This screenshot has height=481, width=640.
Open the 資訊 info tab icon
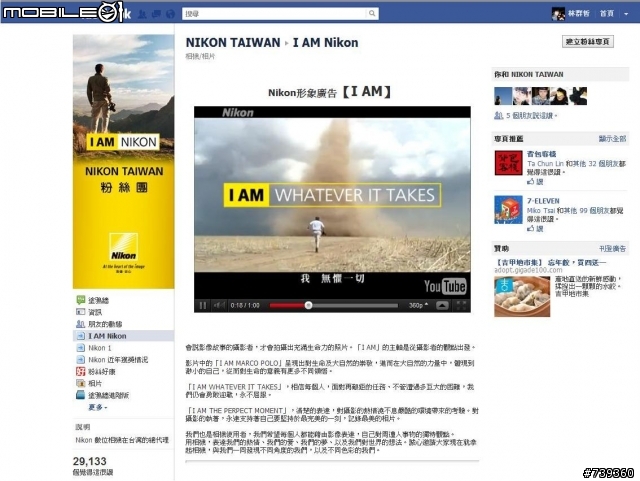(x=81, y=312)
